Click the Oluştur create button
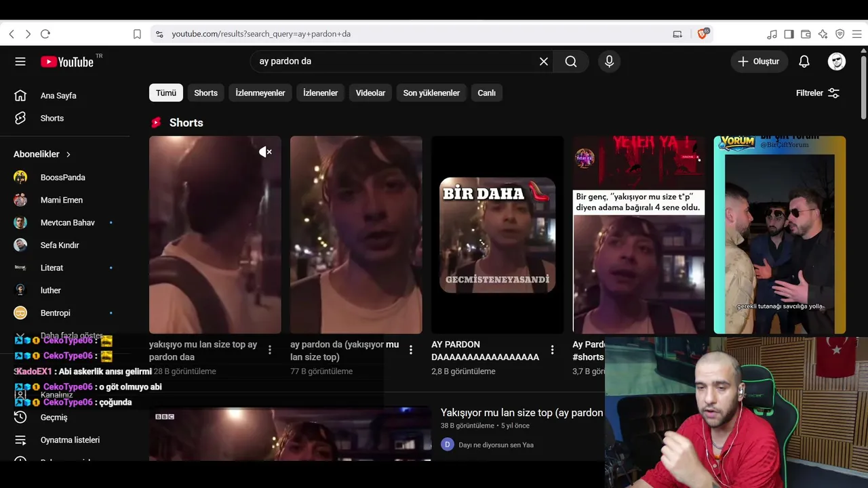 click(x=759, y=62)
